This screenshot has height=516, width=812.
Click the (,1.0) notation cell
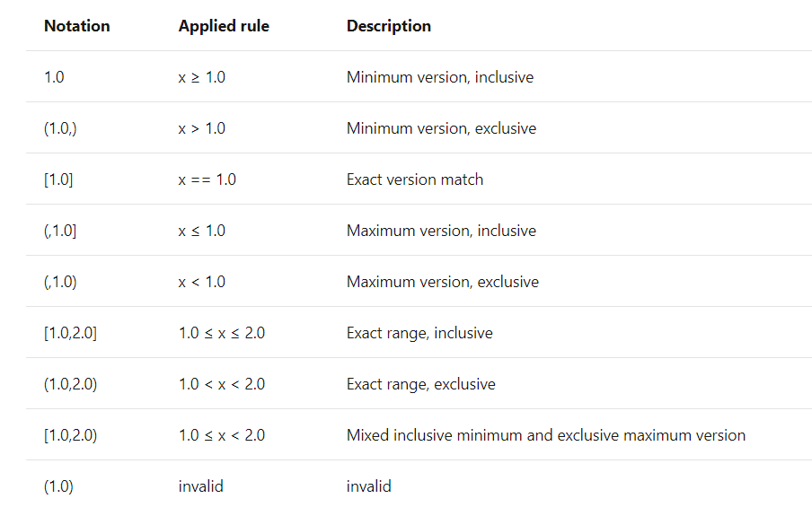pyautogui.click(x=60, y=282)
